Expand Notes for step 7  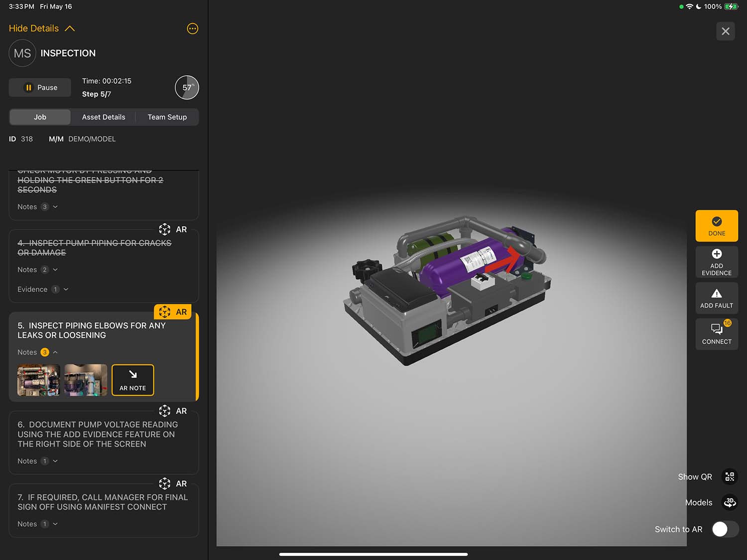pyautogui.click(x=38, y=524)
